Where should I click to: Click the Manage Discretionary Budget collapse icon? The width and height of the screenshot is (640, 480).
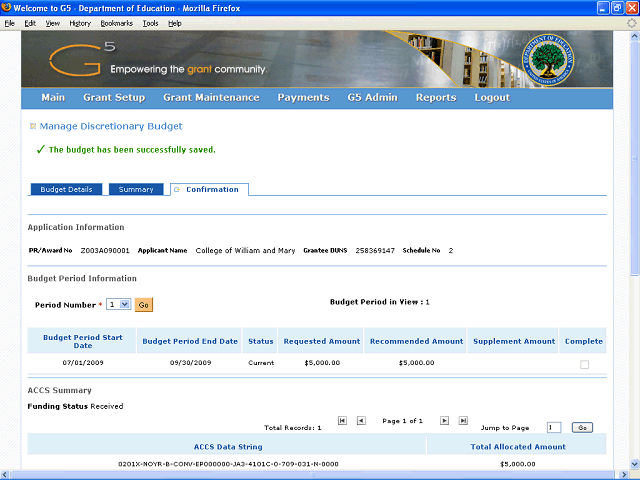pos(32,126)
